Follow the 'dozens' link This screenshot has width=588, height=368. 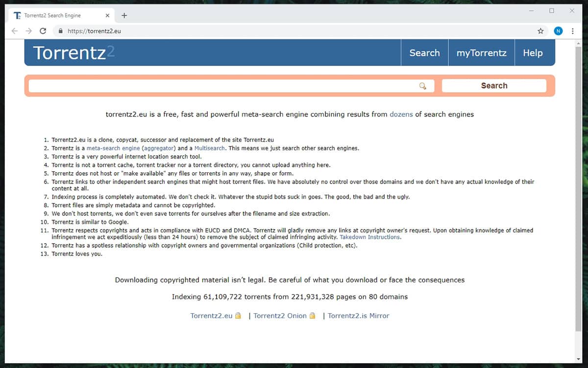(401, 115)
